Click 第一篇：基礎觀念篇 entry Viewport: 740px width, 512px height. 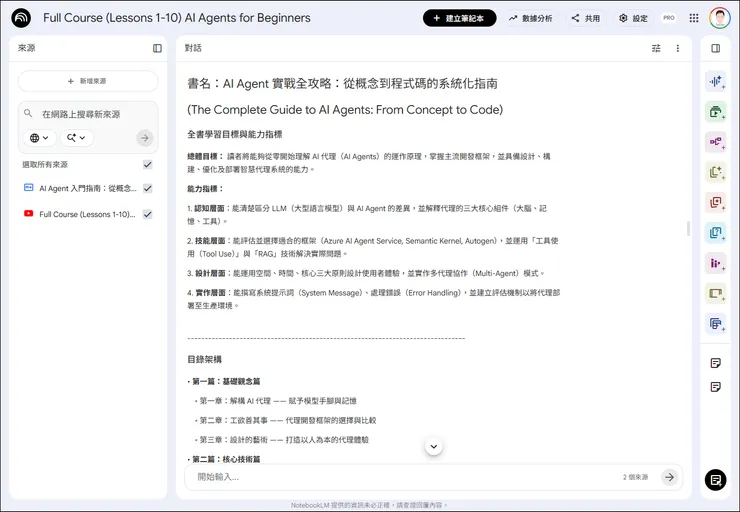point(226,381)
